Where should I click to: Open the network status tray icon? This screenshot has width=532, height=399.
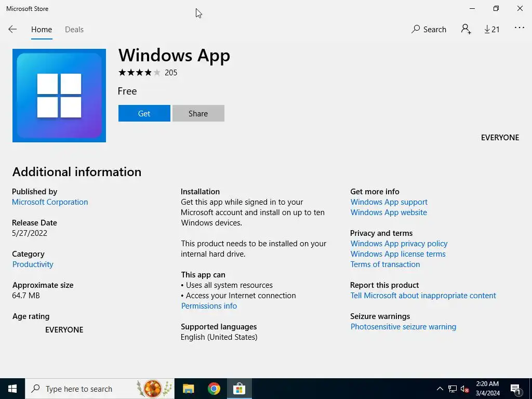(452, 389)
